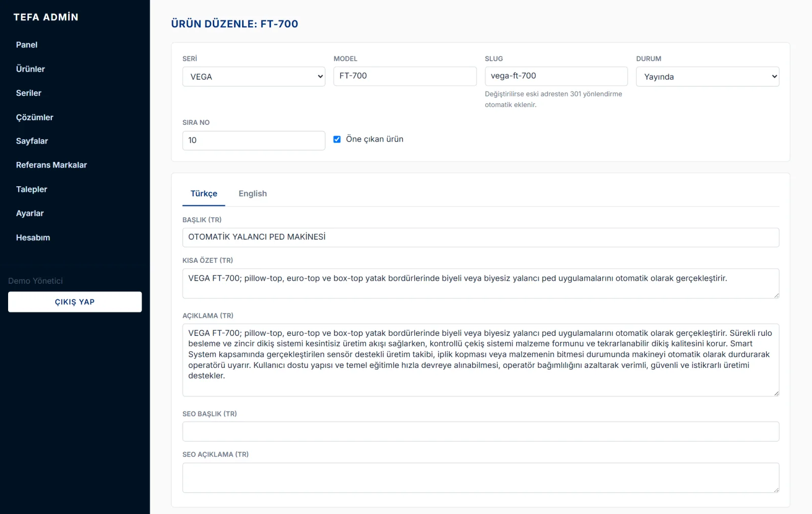Click the SIRA NO field with 10
Screen dimensions: 812x514
(254, 141)
